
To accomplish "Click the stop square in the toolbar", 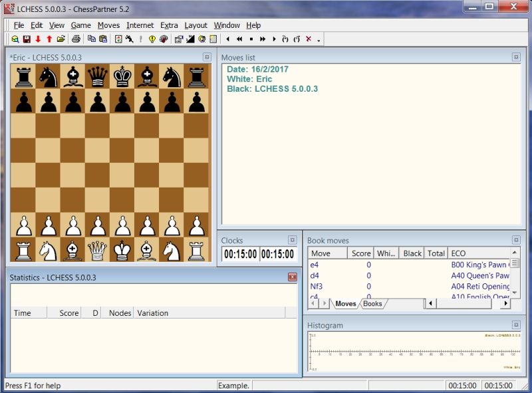I will pyautogui.click(x=251, y=39).
